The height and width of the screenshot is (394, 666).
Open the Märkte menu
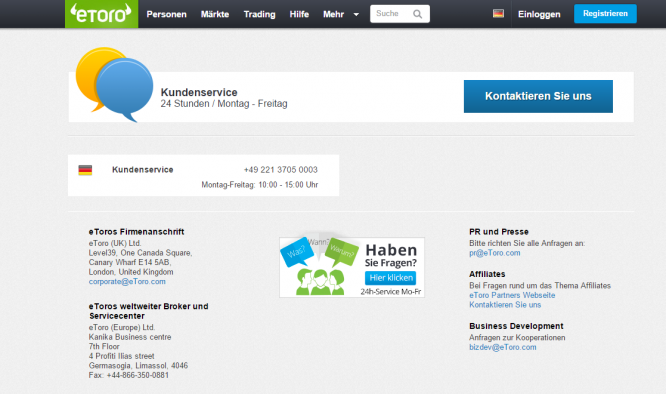coord(215,14)
